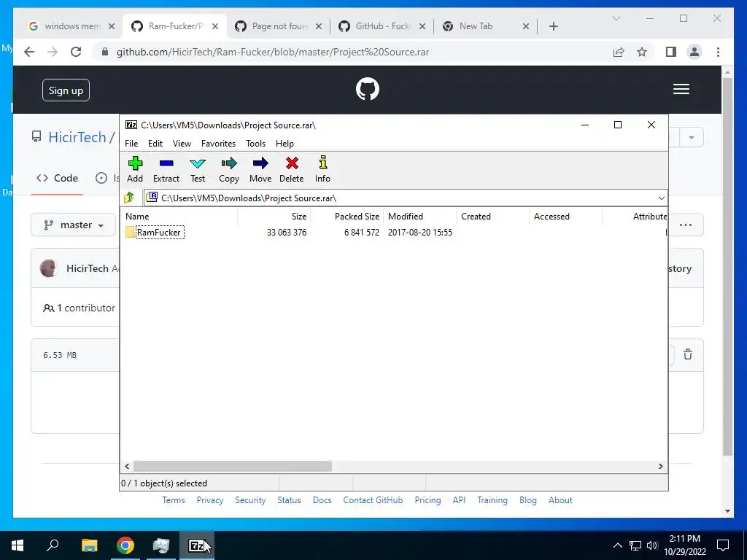Sort by the Modified column header
Viewport: 747px width, 560px height.
click(419, 216)
